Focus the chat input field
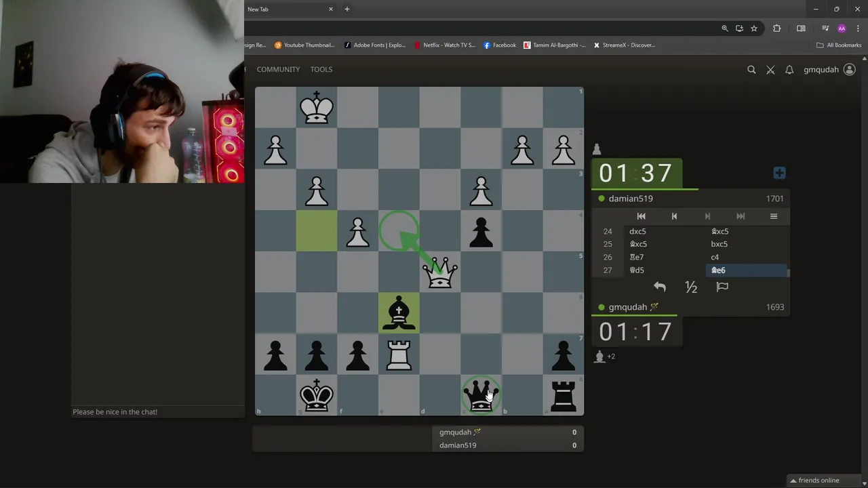 (x=158, y=412)
